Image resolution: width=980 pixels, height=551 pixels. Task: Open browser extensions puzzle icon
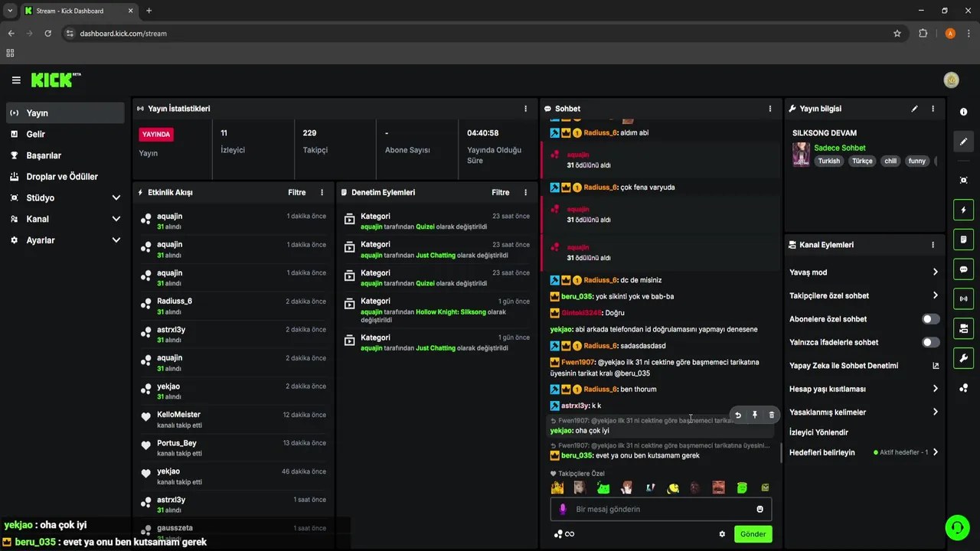(x=923, y=34)
